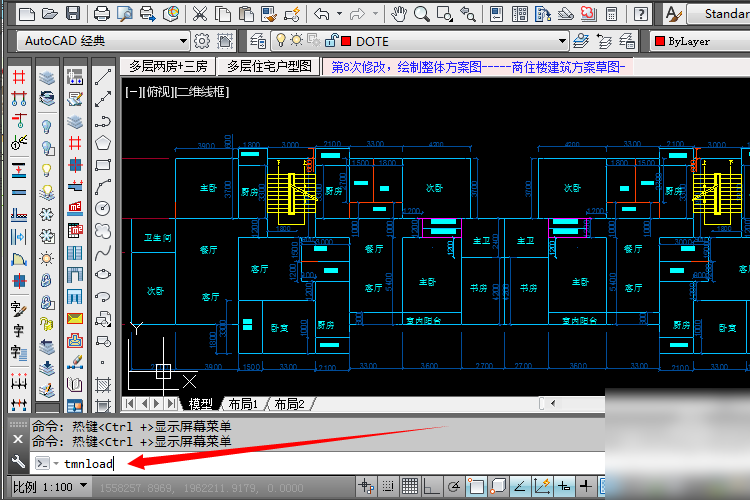Click the red axis grid tool
Screen dimensions: 750x500
point(19,77)
